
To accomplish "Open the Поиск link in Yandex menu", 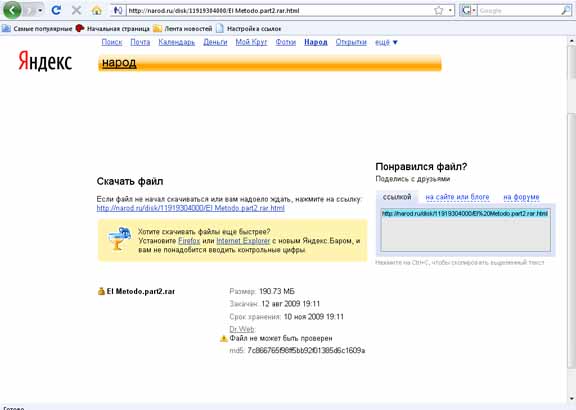I will (112, 42).
